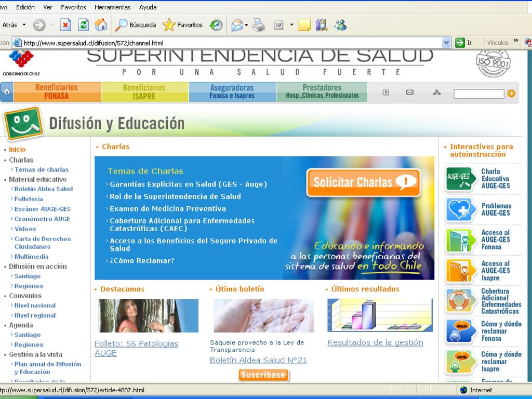Click the site map icon
532x399 pixels.
(437, 92)
